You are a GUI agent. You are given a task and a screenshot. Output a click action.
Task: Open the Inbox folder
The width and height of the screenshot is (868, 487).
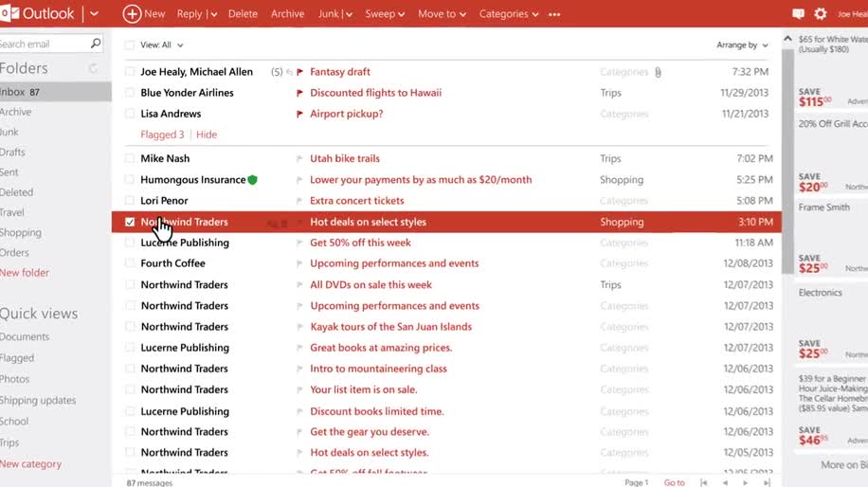tap(55, 92)
